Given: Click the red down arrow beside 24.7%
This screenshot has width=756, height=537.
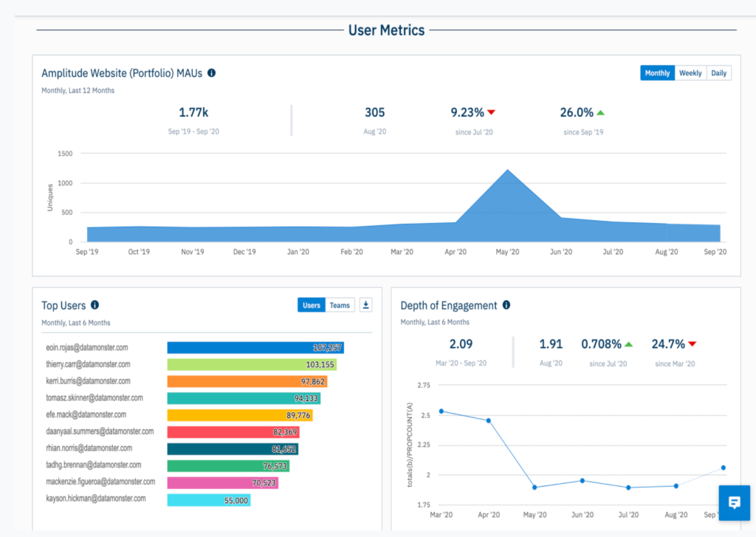Looking at the screenshot, I should pyautogui.click(x=693, y=344).
